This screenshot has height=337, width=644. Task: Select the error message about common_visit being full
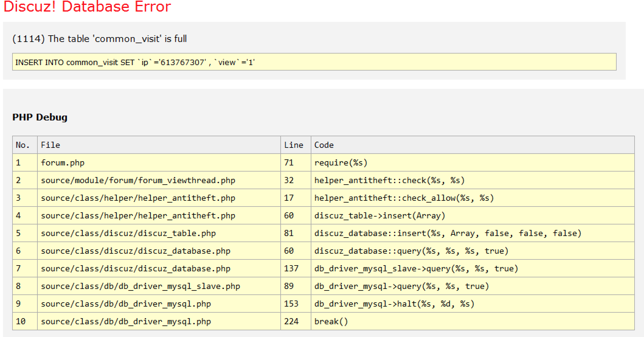tap(99, 39)
